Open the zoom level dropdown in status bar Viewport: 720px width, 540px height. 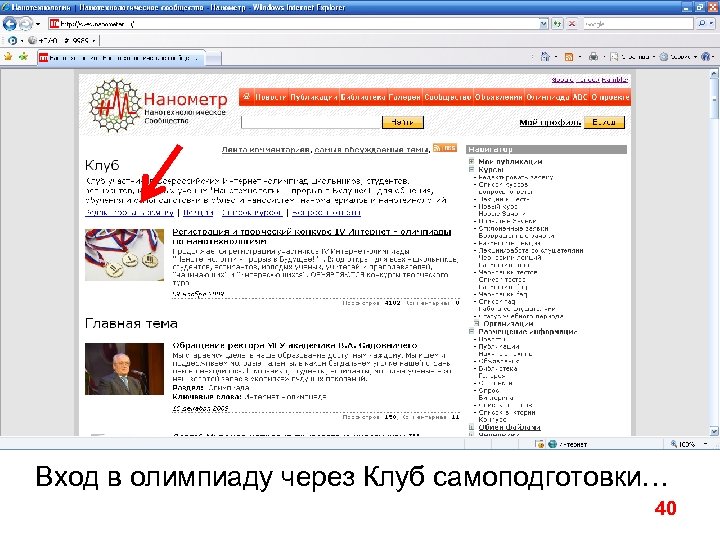(x=705, y=444)
